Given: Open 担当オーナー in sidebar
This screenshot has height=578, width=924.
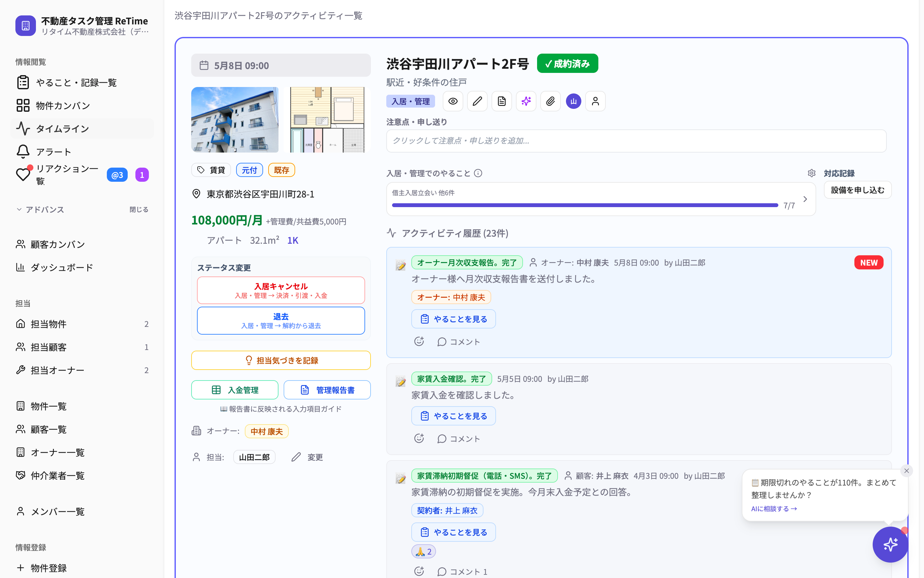Looking at the screenshot, I should pos(82,371).
